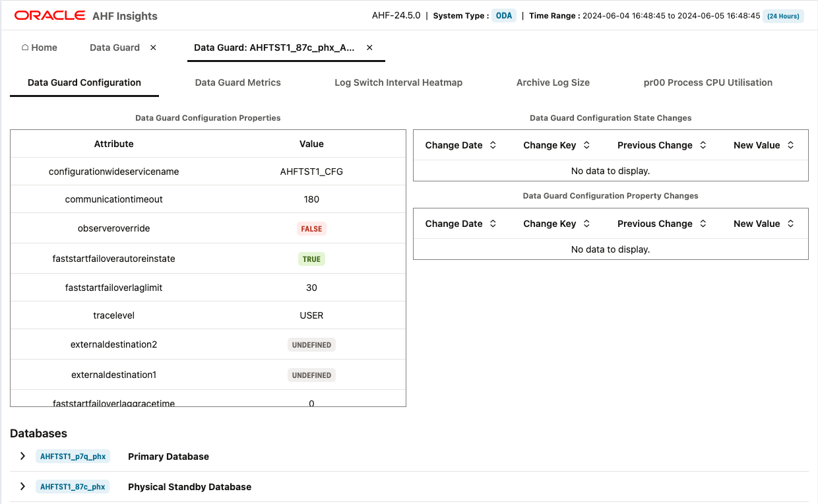Image resolution: width=818 pixels, height=504 pixels.
Task: Click the ODA system type badge
Action: [504, 15]
